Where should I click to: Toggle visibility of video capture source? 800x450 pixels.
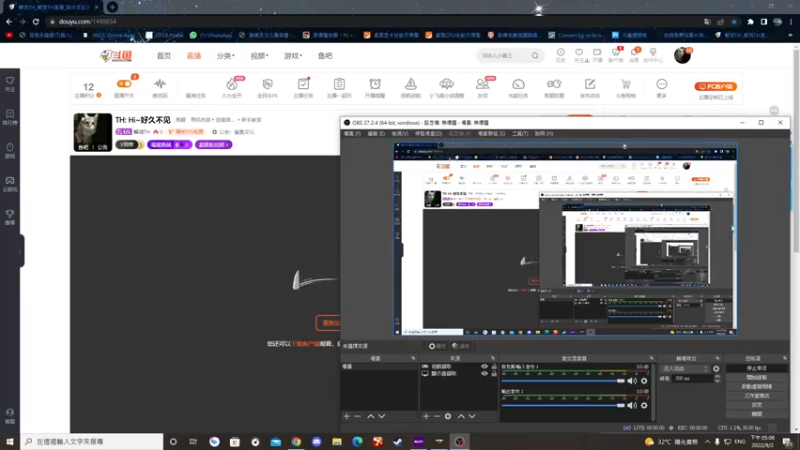pos(484,366)
